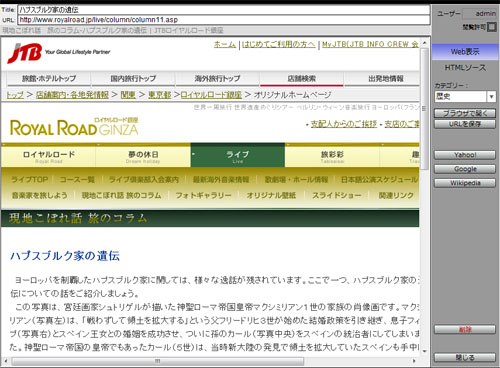The height and width of the screenshot is (368, 500).
Task: Select the 国内旅行トップ tab
Action: 133,79
